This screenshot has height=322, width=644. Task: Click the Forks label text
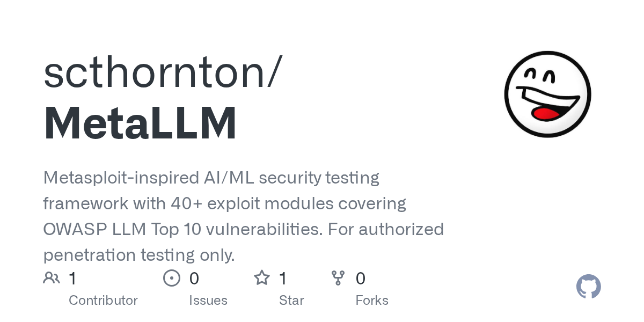tap(372, 301)
